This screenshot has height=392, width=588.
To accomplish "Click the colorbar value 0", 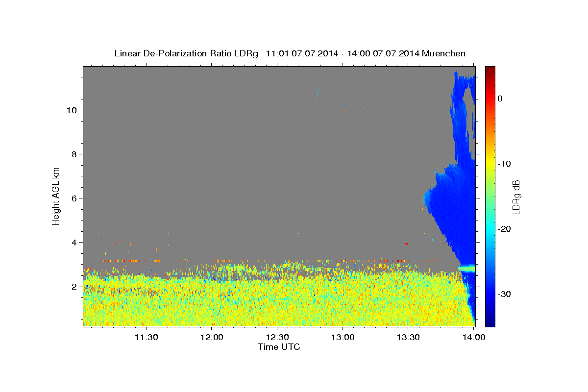I will click(500, 98).
